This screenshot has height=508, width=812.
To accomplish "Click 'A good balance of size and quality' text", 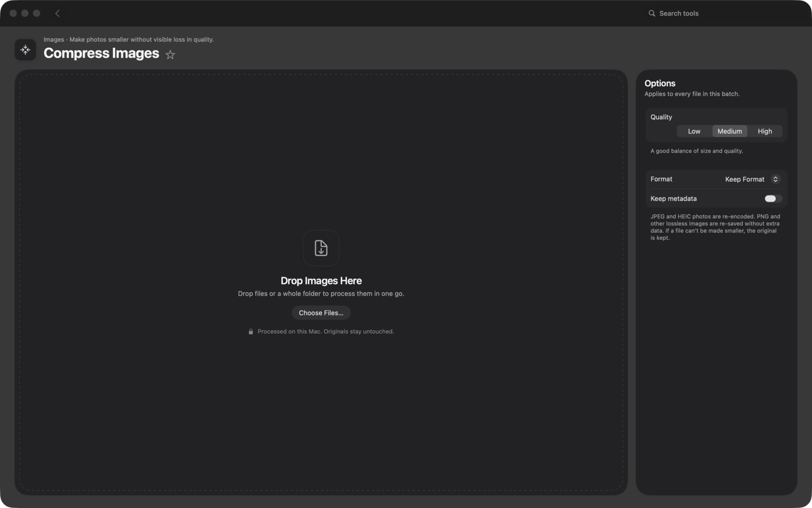I will pyautogui.click(x=697, y=151).
